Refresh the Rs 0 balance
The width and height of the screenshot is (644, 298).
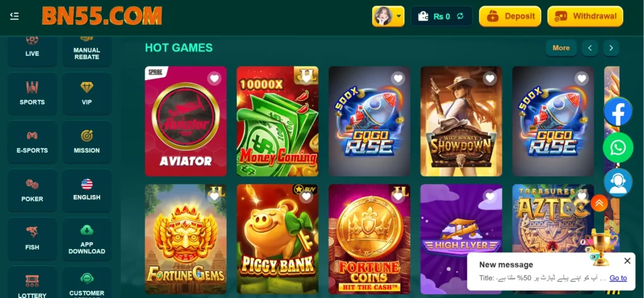click(460, 16)
